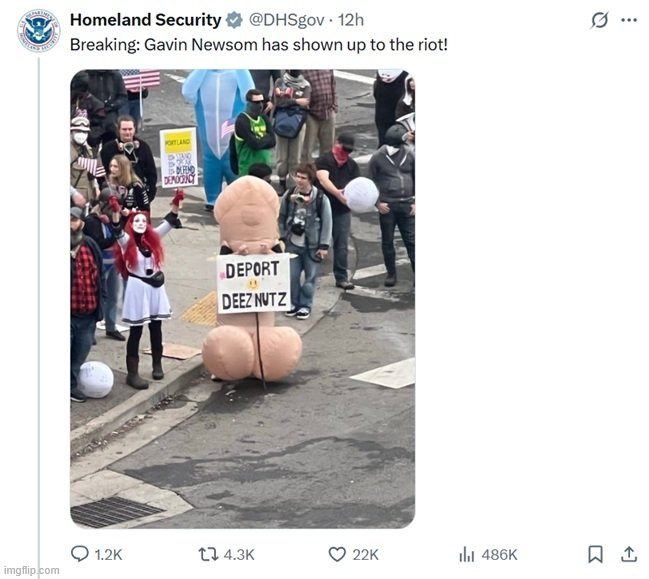Click the 486K views count
This screenshot has width=649, height=579.
(500, 555)
